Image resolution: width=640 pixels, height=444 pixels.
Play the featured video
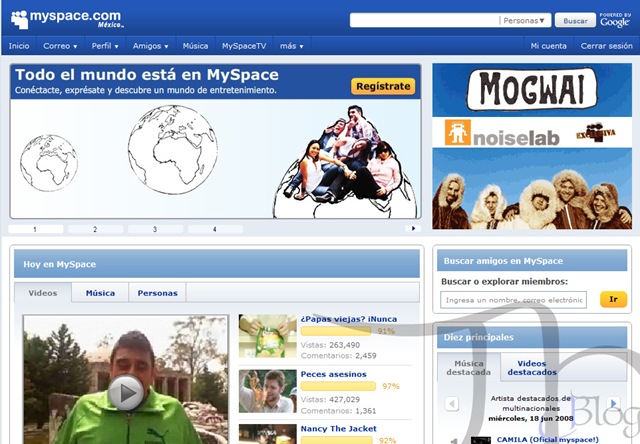tap(126, 393)
